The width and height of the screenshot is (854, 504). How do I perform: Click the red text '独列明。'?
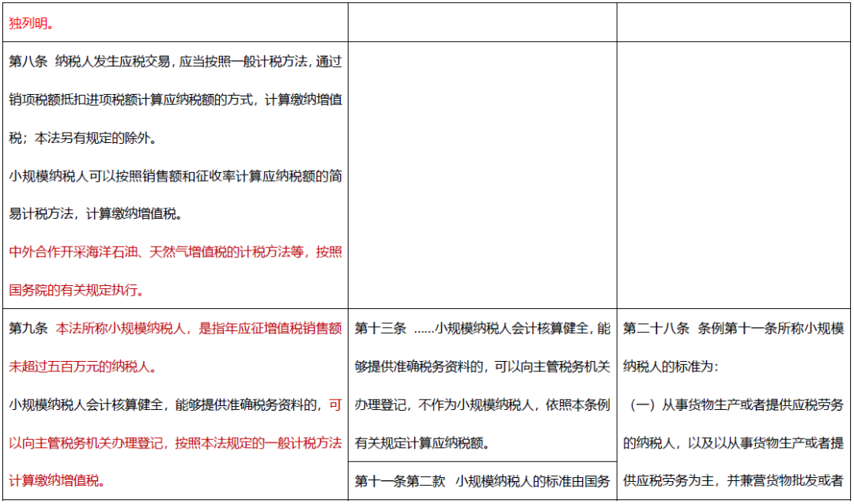click(31, 24)
